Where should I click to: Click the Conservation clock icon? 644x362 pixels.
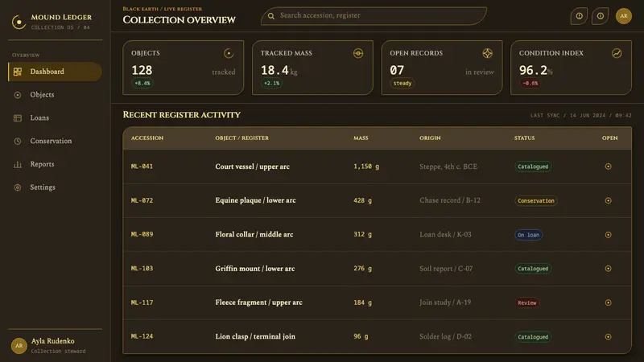coord(17,142)
